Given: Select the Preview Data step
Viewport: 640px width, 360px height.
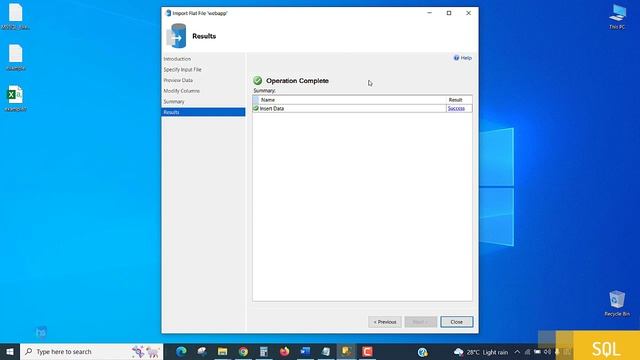Looking at the screenshot, I should (178, 80).
